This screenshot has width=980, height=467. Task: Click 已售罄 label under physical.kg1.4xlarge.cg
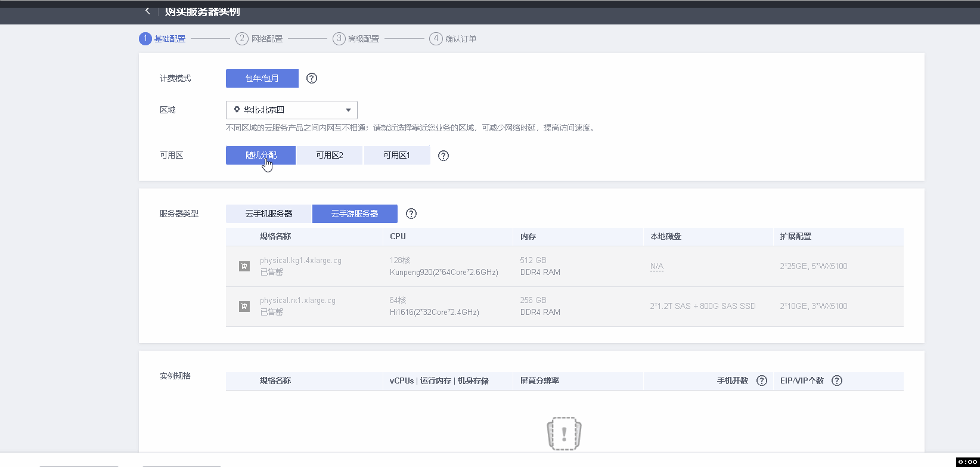[272, 272]
